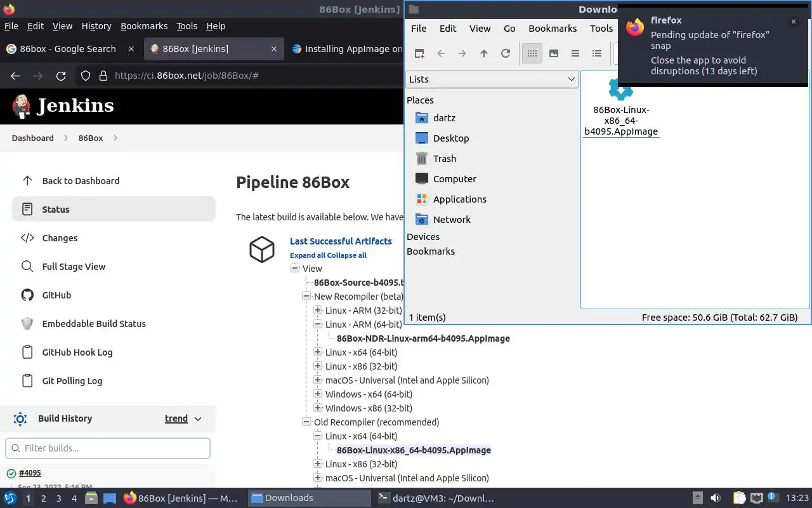Switch to workspace 2 in taskbar

coord(43,498)
